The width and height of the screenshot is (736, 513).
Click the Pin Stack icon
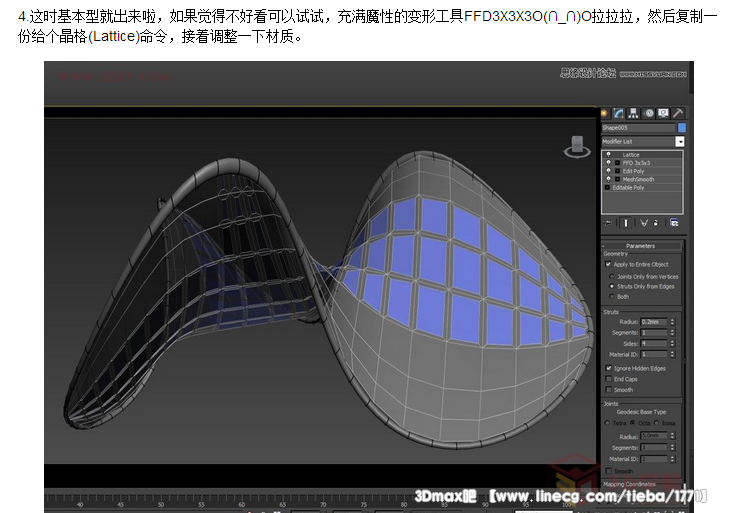point(608,222)
